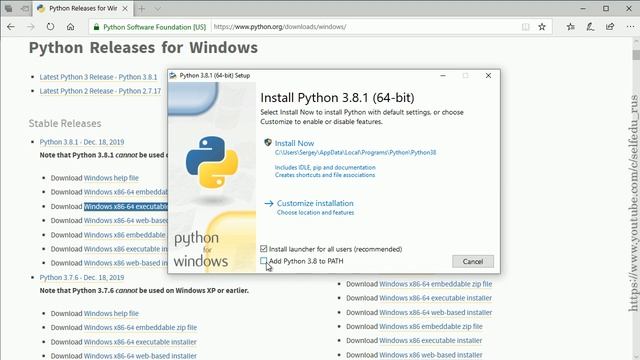Click Windows x86 executable link under 3.8.1
Viewport: 640px width, 360px height.
click(x=126, y=249)
